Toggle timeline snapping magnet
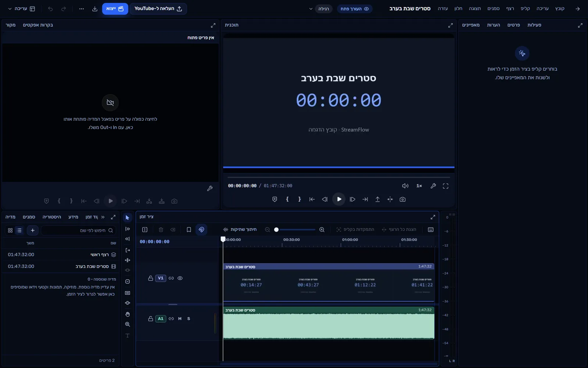The height and width of the screenshot is (368, 588). (x=201, y=230)
